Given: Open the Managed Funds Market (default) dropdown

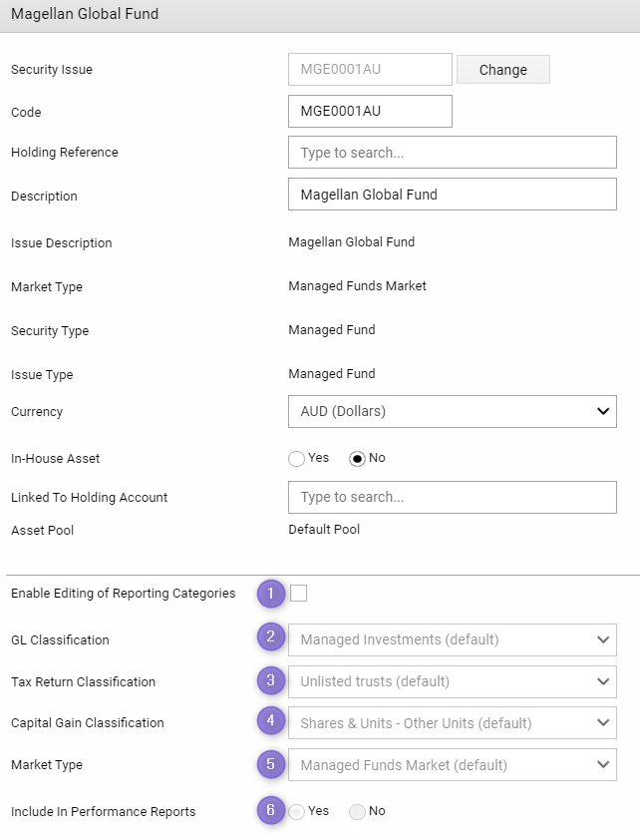Looking at the screenshot, I should coord(453,765).
